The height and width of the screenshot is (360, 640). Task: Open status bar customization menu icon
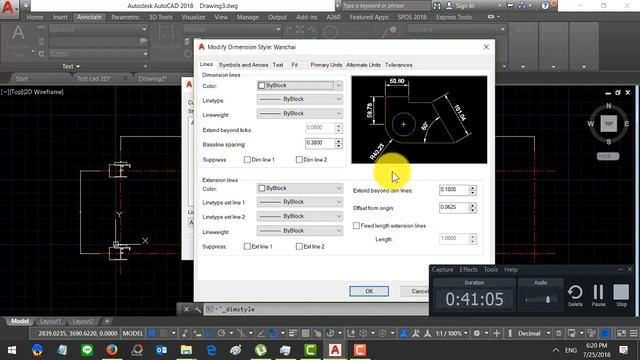tap(633, 333)
